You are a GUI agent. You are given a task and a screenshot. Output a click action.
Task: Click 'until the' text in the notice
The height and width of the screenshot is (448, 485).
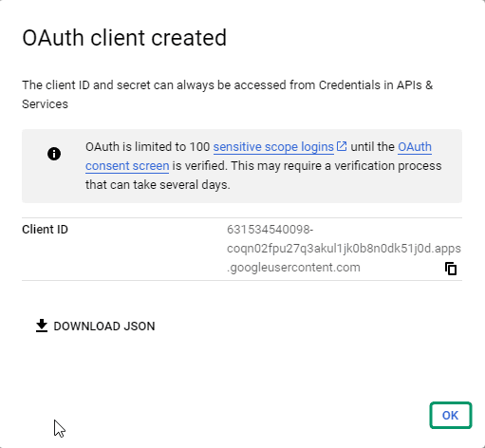pos(373,147)
